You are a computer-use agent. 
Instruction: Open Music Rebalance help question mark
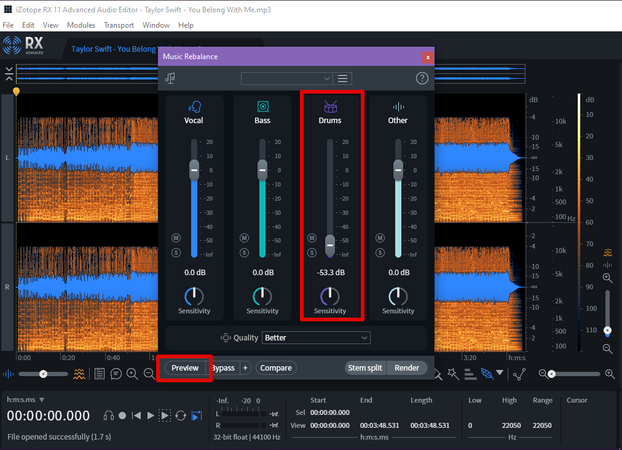[422, 78]
